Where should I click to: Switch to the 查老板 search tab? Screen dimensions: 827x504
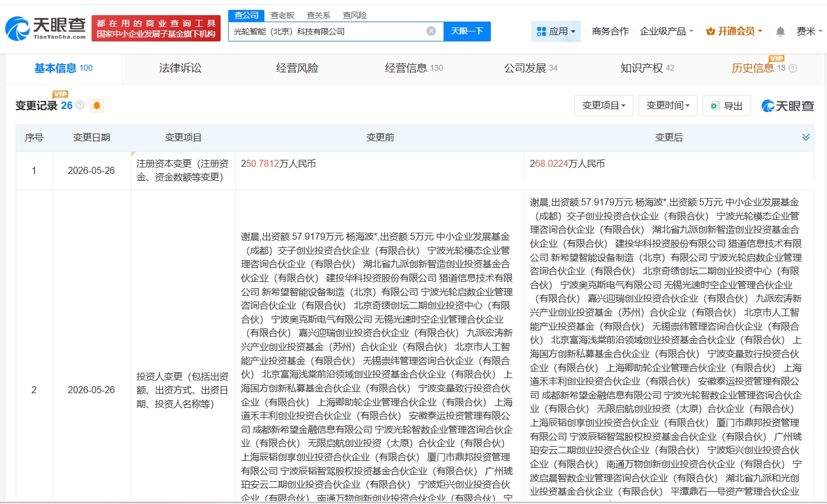(282, 15)
